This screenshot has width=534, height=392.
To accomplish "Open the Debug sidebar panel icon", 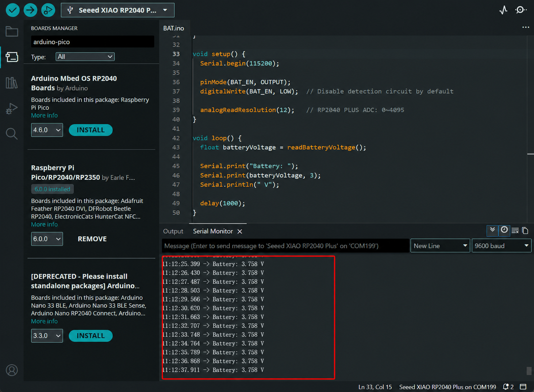I will click(x=12, y=109).
